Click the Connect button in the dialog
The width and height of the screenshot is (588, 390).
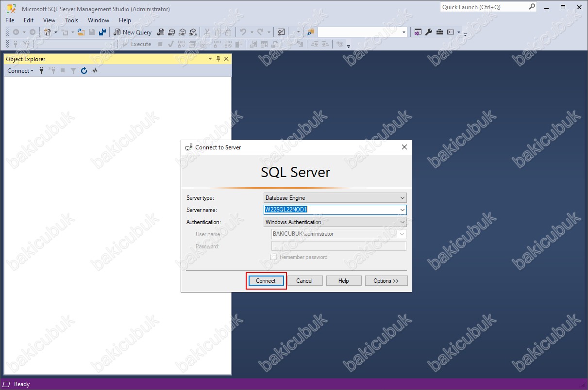point(266,281)
